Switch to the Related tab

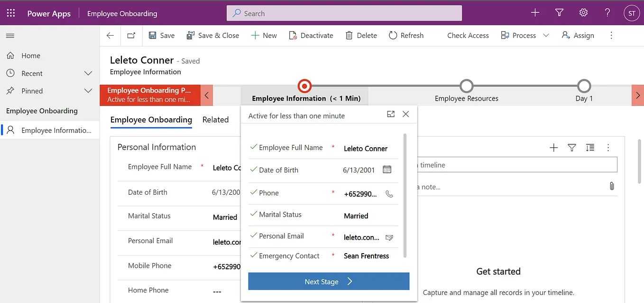216,120
